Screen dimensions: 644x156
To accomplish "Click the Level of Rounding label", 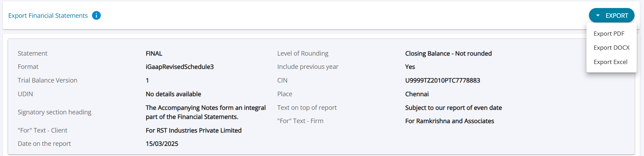I will click(303, 54).
